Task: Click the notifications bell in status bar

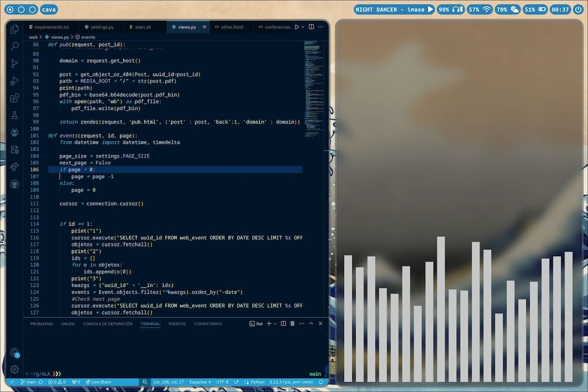Action: tap(321, 382)
